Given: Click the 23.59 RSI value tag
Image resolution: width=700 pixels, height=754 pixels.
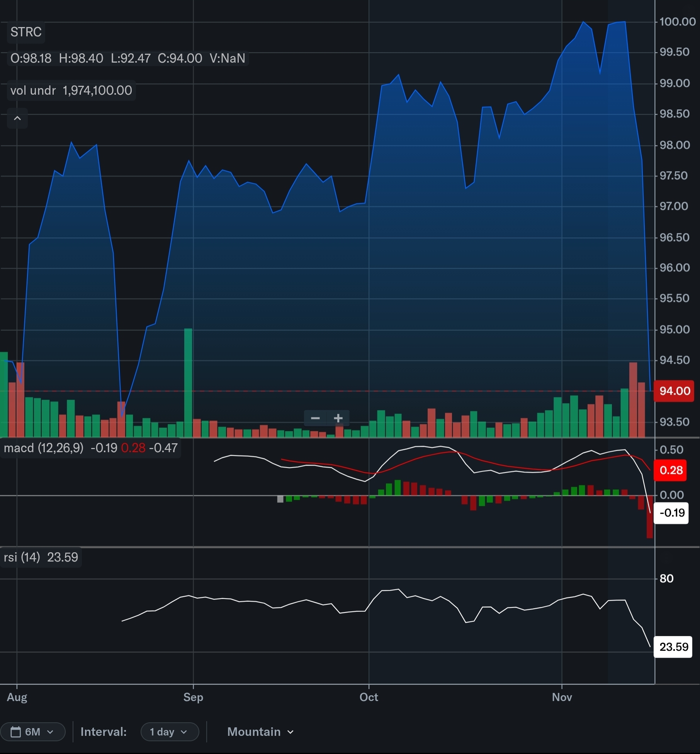Looking at the screenshot, I should click(673, 647).
